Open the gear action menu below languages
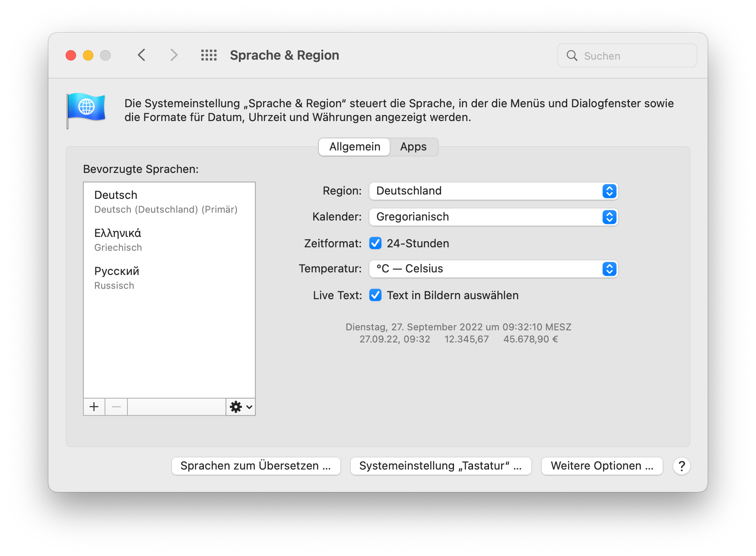 tap(241, 407)
